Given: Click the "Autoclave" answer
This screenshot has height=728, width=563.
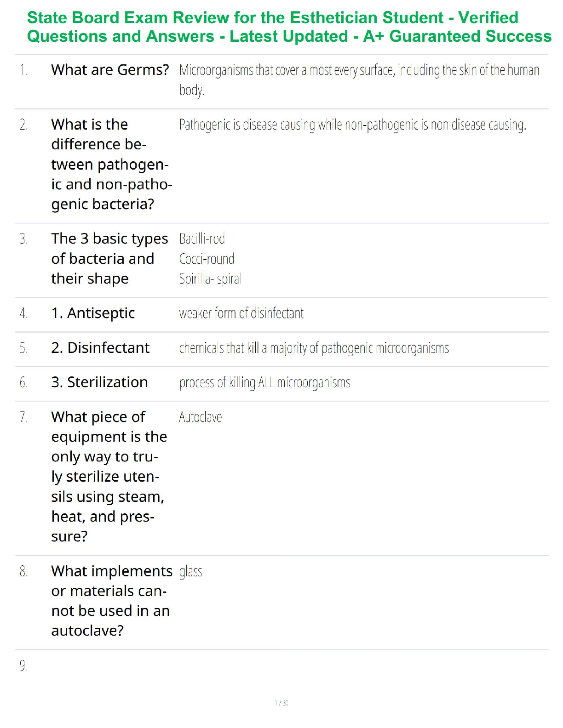Looking at the screenshot, I should [x=200, y=417].
